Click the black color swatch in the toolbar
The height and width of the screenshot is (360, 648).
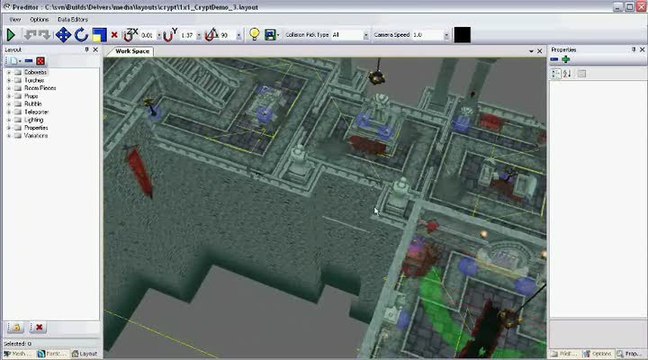(462, 35)
